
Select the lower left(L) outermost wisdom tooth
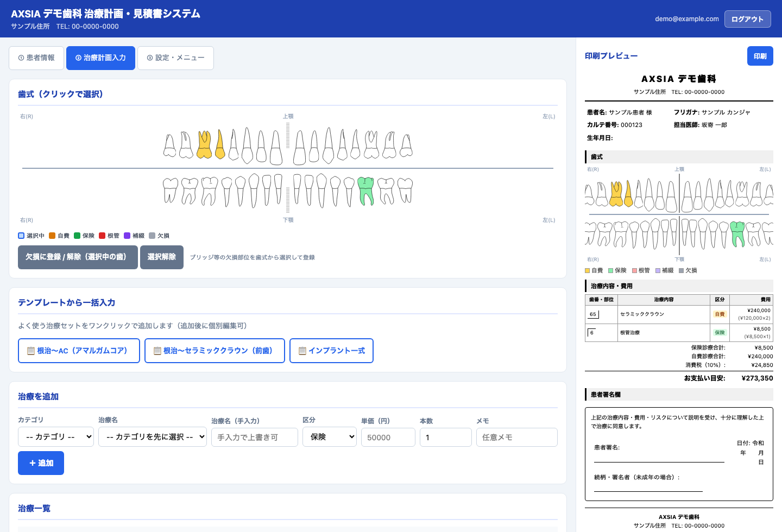(405, 191)
